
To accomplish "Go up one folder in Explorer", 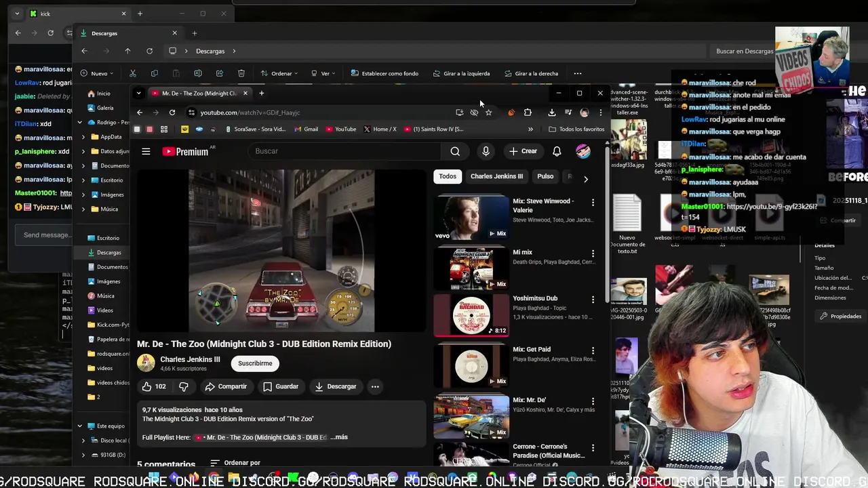I will 127,51.
